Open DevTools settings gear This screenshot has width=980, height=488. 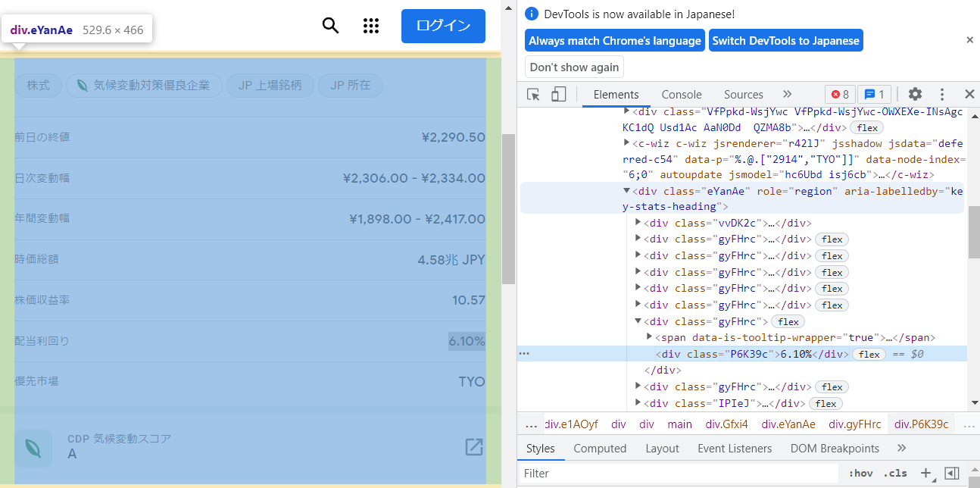(916, 95)
